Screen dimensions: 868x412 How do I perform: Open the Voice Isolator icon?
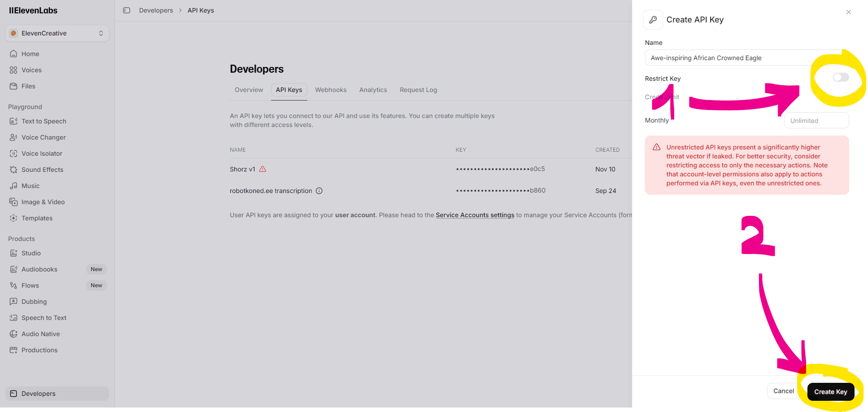click(13, 153)
